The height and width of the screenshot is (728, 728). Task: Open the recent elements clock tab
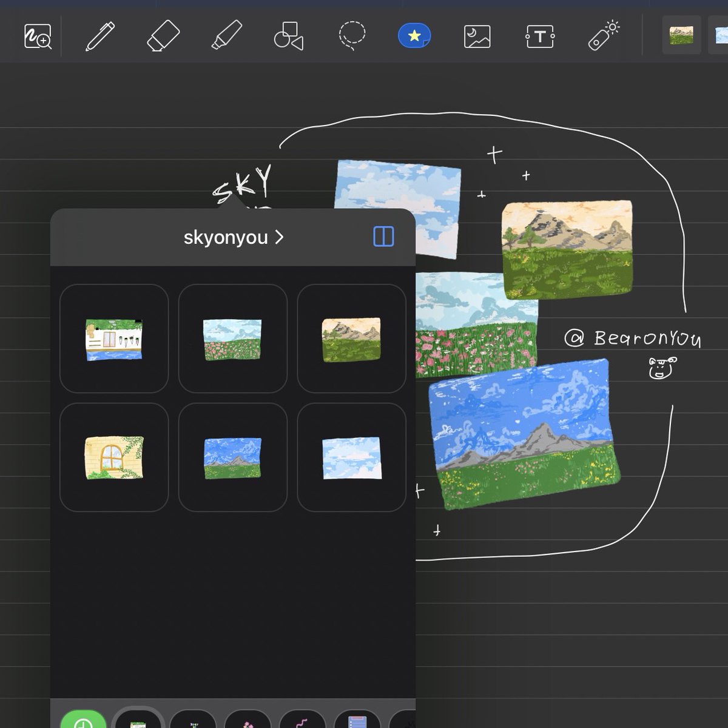tap(83, 720)
